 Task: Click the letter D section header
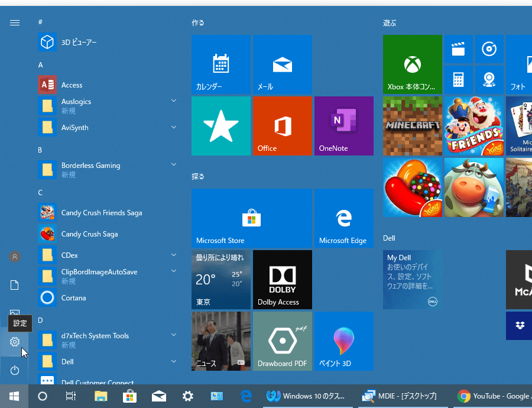(40, 320)
